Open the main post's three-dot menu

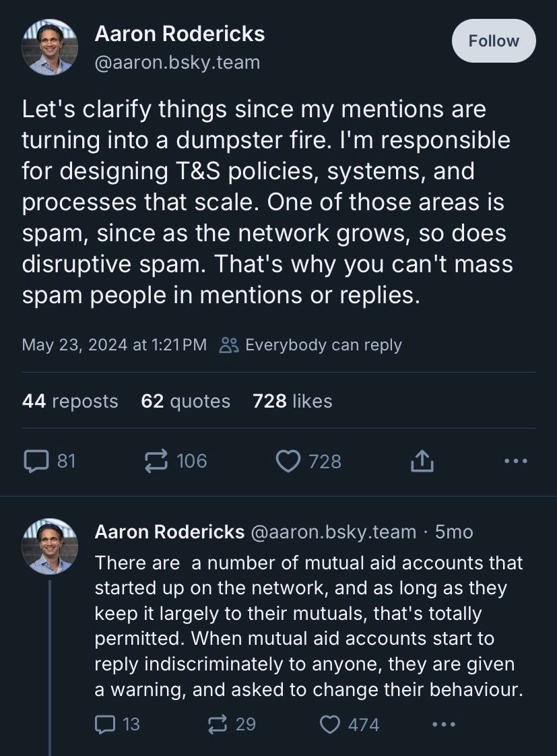[515, 462]
